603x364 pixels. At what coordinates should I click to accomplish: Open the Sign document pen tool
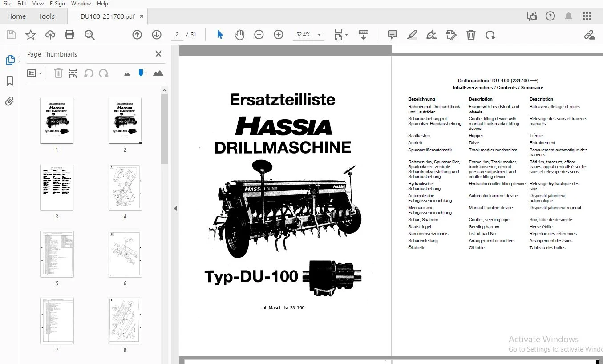point(431,35)
